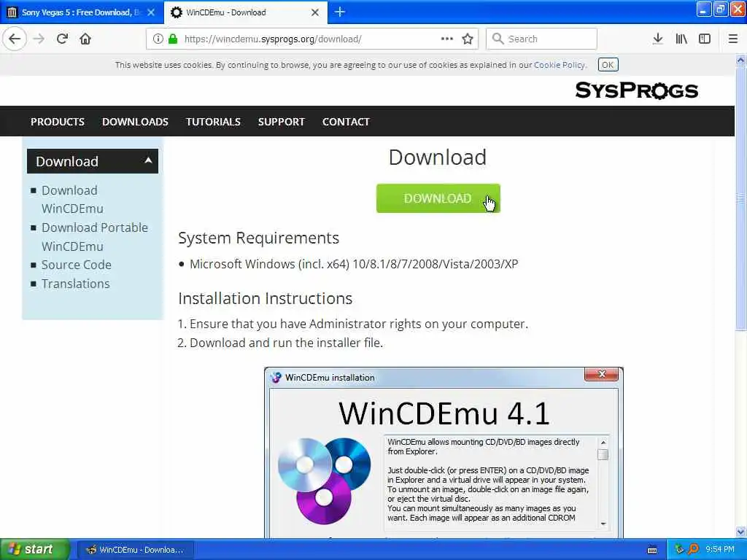747x560 pixels.
Task: Close the WinCDEmu Download tab
Action: (x=315, y=12)
